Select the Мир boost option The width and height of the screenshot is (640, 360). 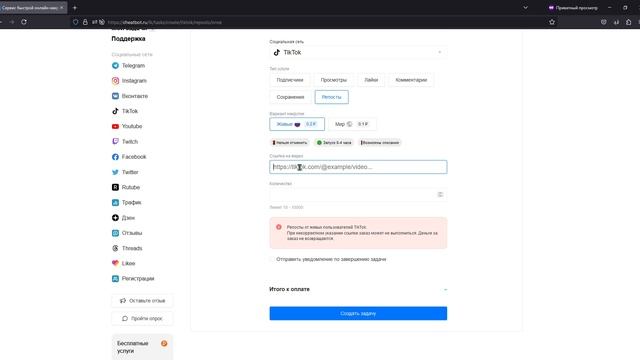352,124
